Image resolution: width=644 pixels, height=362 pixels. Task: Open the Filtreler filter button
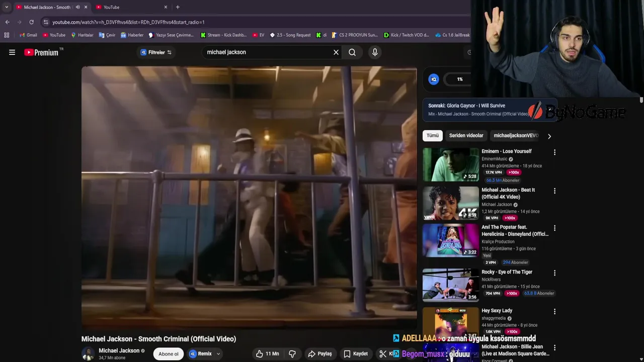[156, 52]
